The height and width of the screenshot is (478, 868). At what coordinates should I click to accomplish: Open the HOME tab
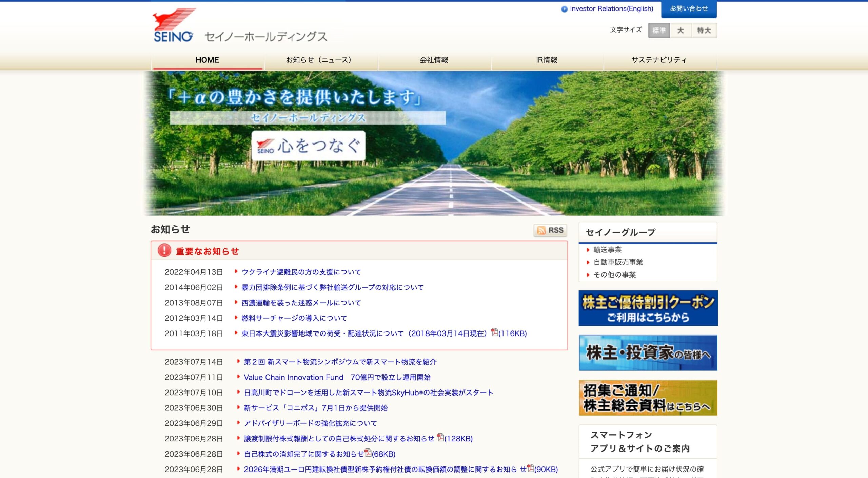coord(207,60)
